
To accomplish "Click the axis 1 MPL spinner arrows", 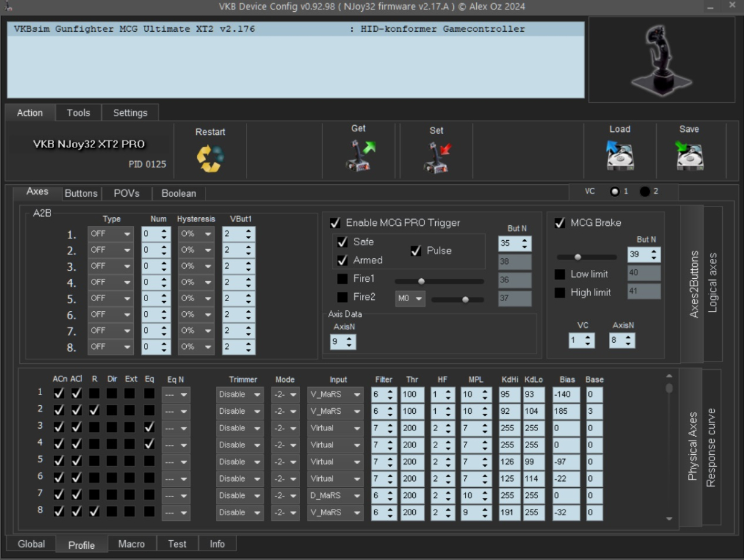I will click(485, 394).
